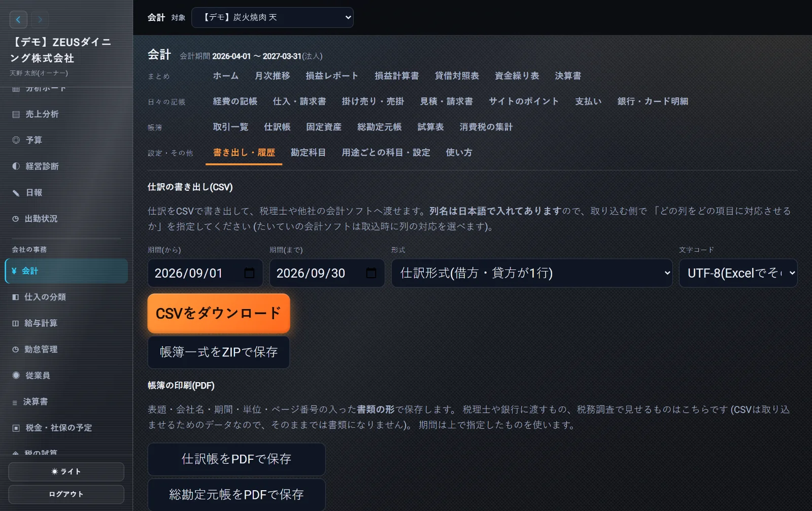The width and height of the screenshot is (812, 511).
Task: Click the 決算書 lines icon in the sidebar
Action: [15, 402]
